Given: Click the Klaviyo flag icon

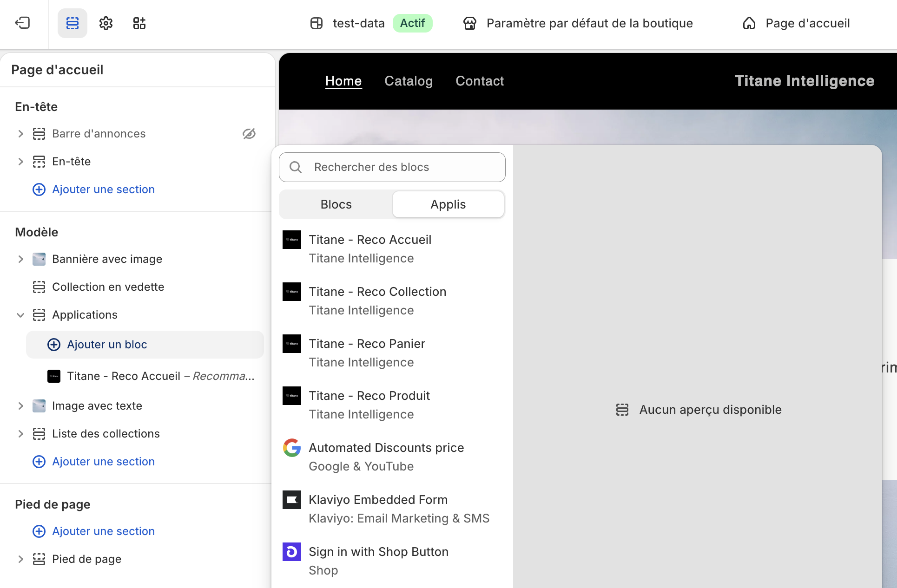Looking at the screenshot, I should (292, 500).
